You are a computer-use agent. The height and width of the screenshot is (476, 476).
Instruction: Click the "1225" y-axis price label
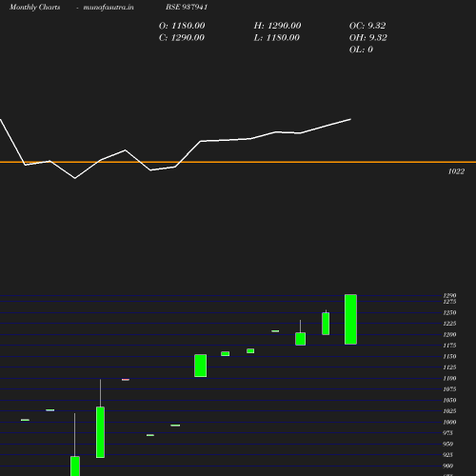tap(449, 324)
